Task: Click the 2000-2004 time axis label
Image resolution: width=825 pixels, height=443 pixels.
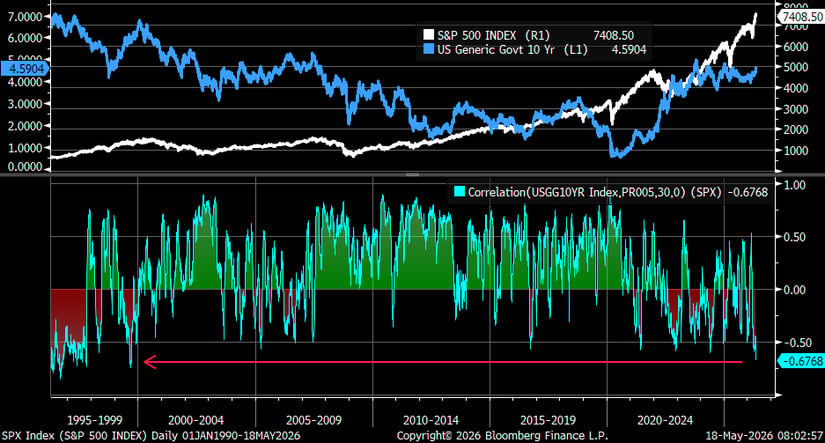Action: (x=196, y=420)
